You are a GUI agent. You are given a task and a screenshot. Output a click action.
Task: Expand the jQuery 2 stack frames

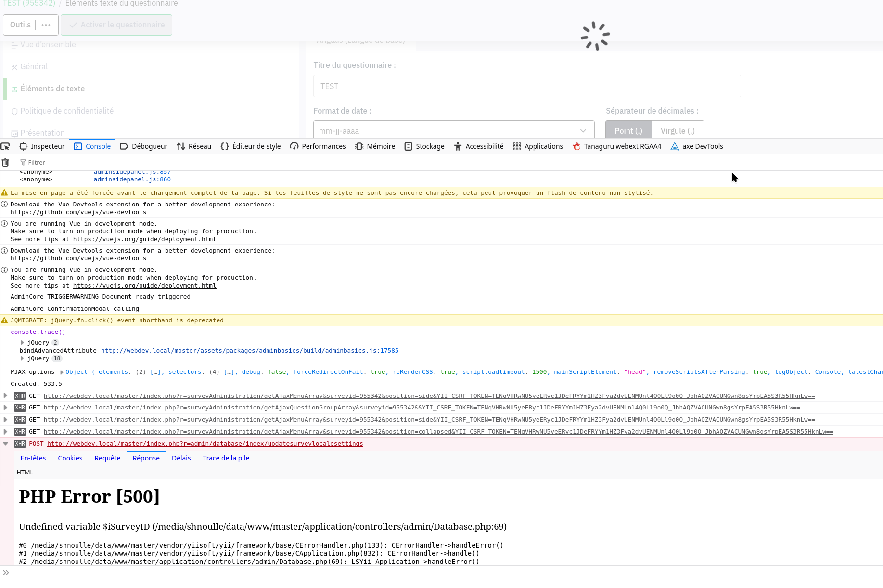pos(23,343)
